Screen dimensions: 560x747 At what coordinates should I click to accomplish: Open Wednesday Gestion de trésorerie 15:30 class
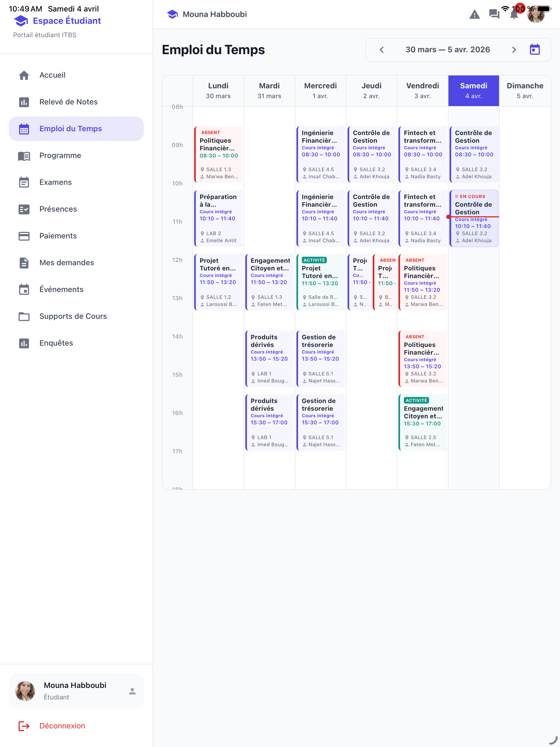click(320, 422)
